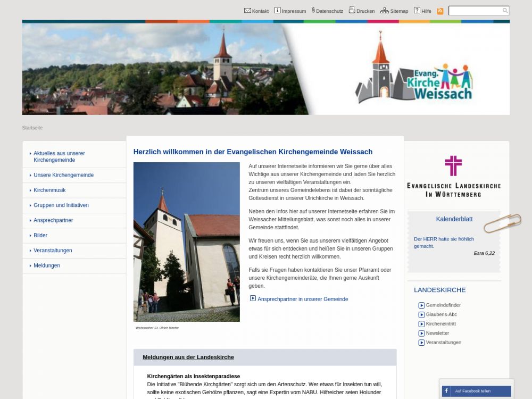
Task: Select Veranstaltungen in the left sidebar
Action: 53,251
